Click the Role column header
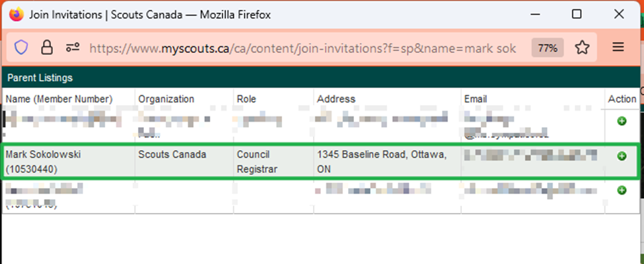This screenshot has width=644, height=264. (x=246, y=99)
